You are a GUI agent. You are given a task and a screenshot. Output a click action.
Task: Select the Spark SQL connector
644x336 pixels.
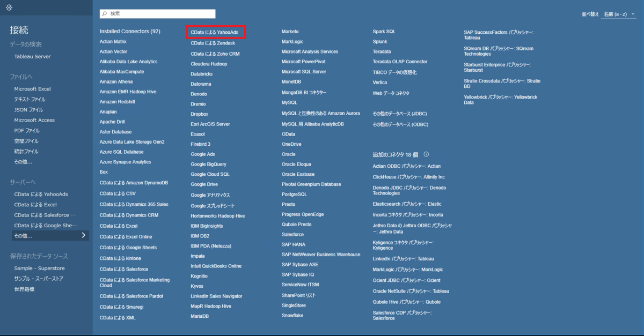click(384, 32)
